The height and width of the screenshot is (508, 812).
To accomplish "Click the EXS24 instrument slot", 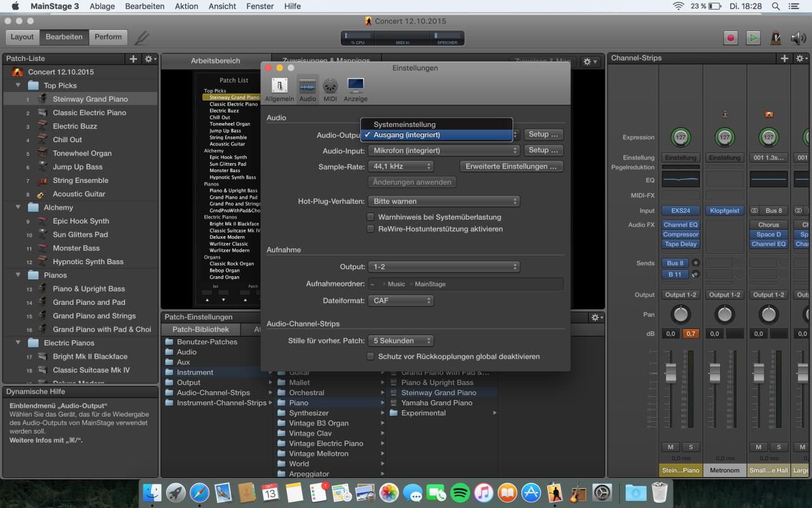I will (x=681, y=211).
